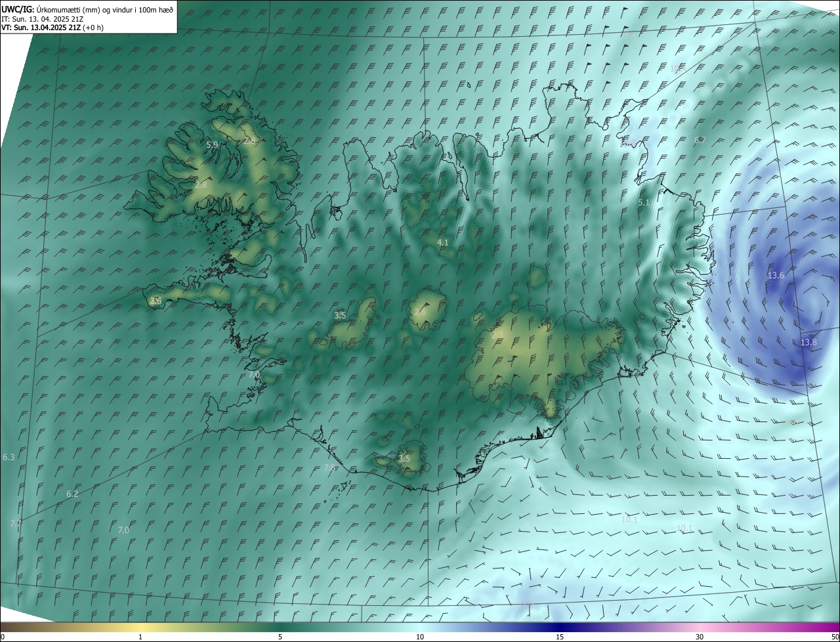
Task: Click the '0' tick on the color scale
Action: pos(3,637)
